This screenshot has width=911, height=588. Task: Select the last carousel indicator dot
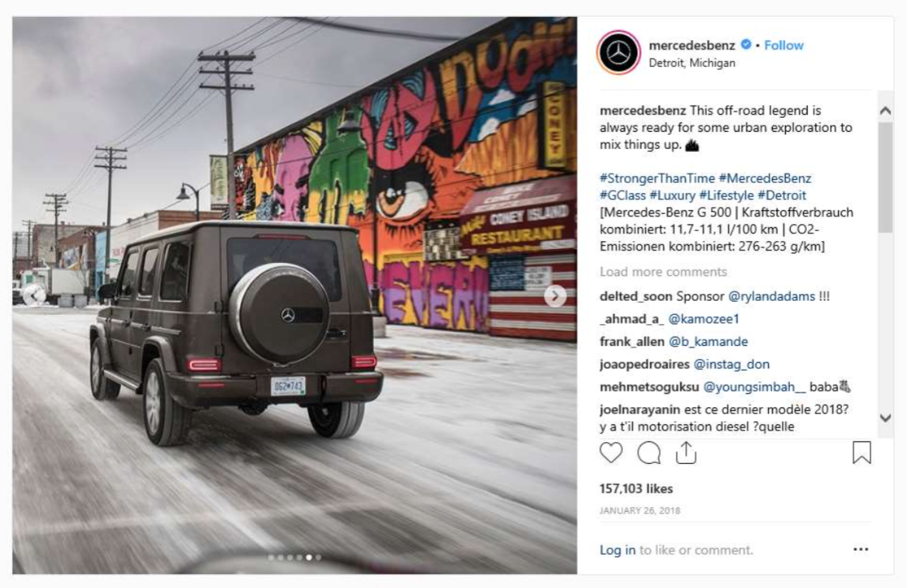click(x=318, y=557)
